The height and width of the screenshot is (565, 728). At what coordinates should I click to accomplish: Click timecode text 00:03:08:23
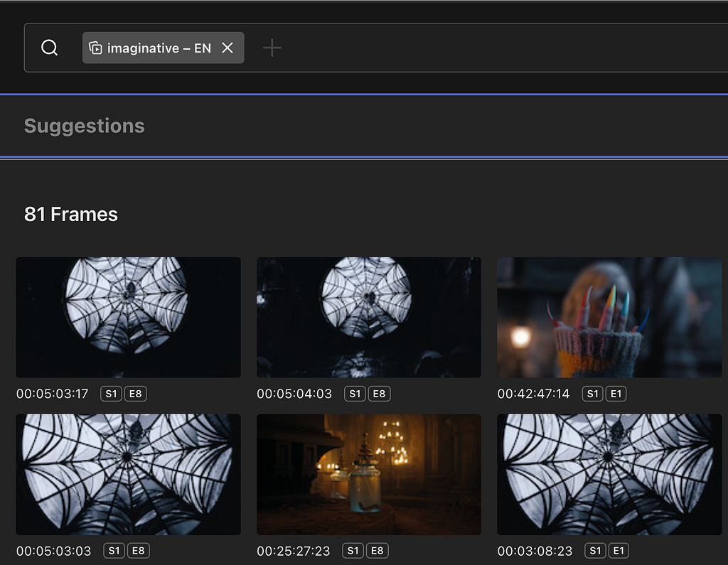[x=535, y=551]
